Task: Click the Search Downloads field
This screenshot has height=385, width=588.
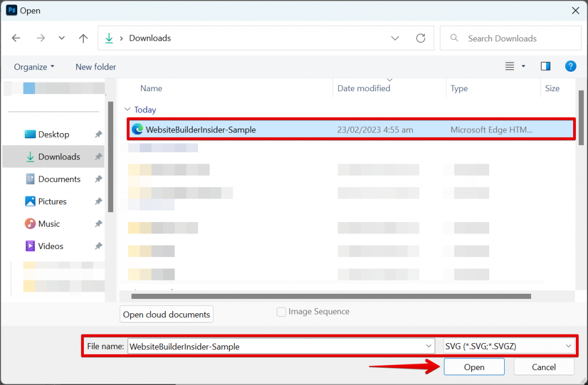Action: 510,38
